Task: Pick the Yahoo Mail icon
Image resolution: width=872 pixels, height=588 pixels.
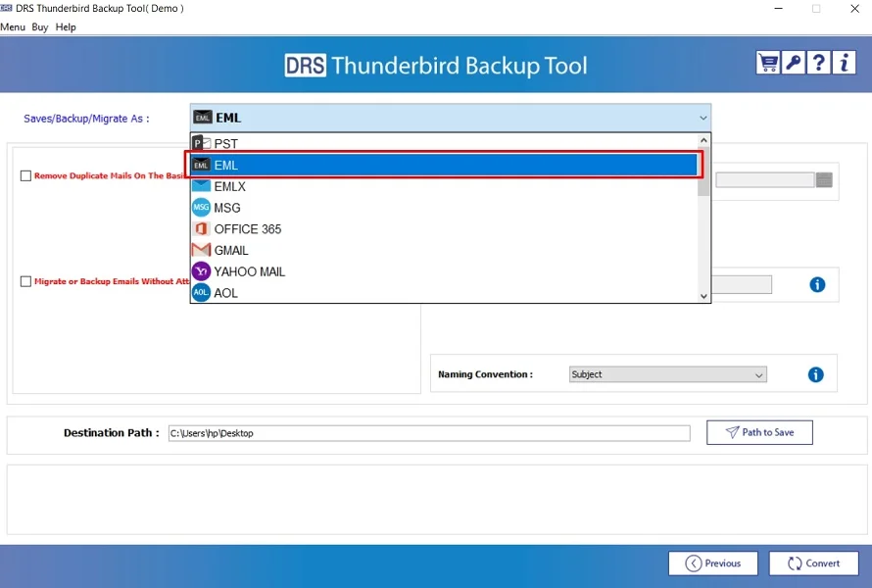Action: 200,271
